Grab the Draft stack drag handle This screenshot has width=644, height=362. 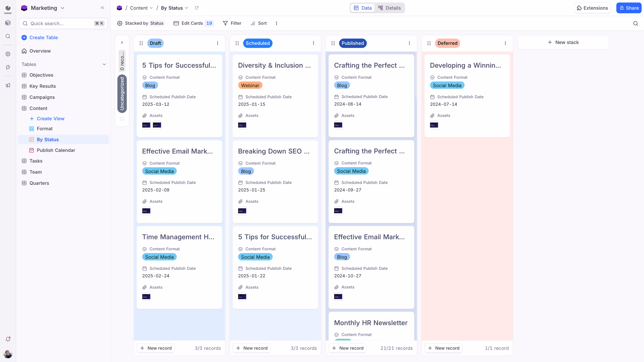click(141, 43)
